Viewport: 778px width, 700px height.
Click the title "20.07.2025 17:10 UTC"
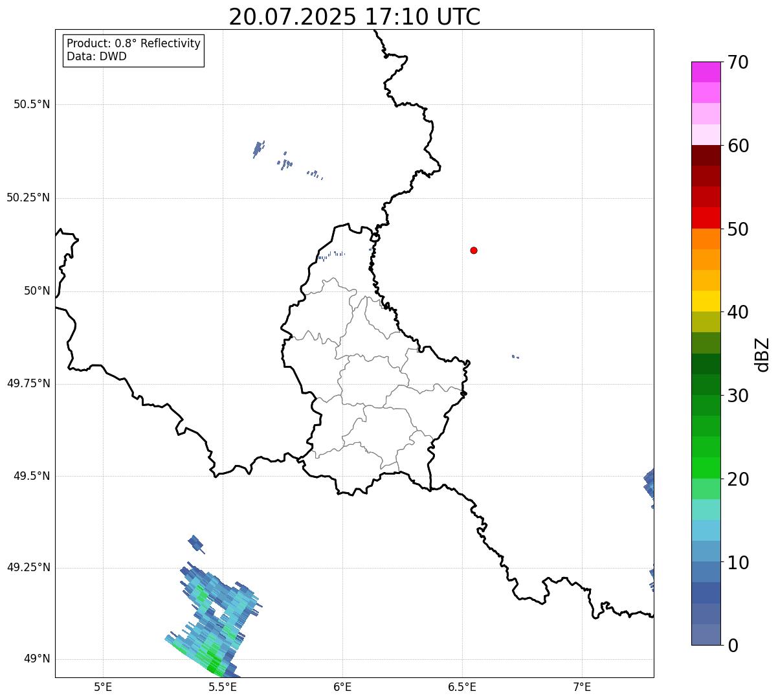pos(355,17)
